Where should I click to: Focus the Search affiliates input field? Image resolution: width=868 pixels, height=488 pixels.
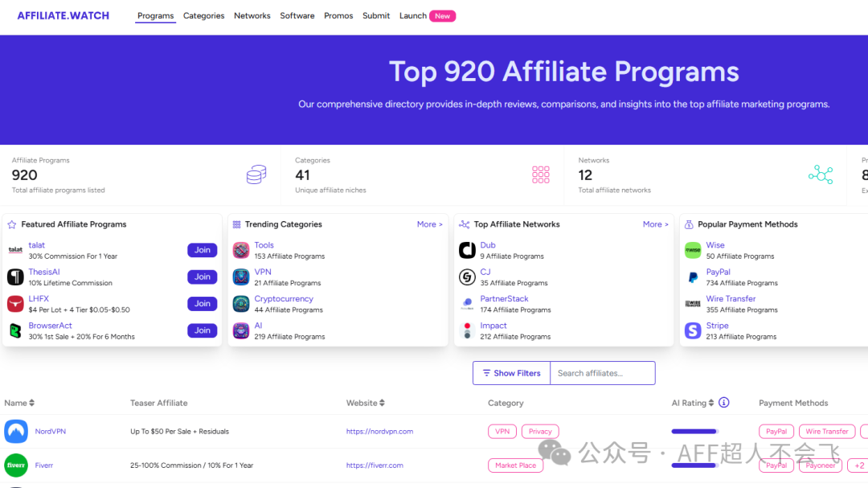click(603, 373)
